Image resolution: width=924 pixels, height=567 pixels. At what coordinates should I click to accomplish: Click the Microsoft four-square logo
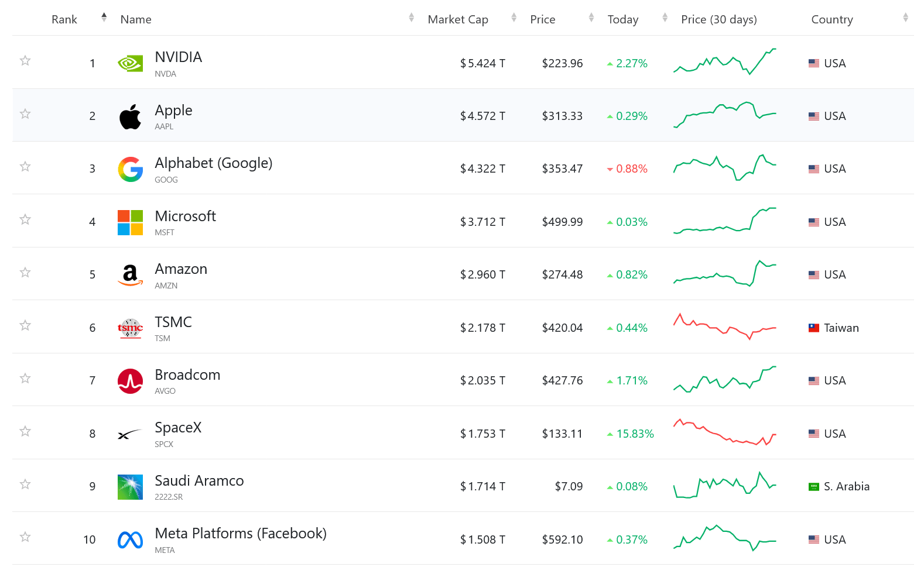tap(130, 222)
